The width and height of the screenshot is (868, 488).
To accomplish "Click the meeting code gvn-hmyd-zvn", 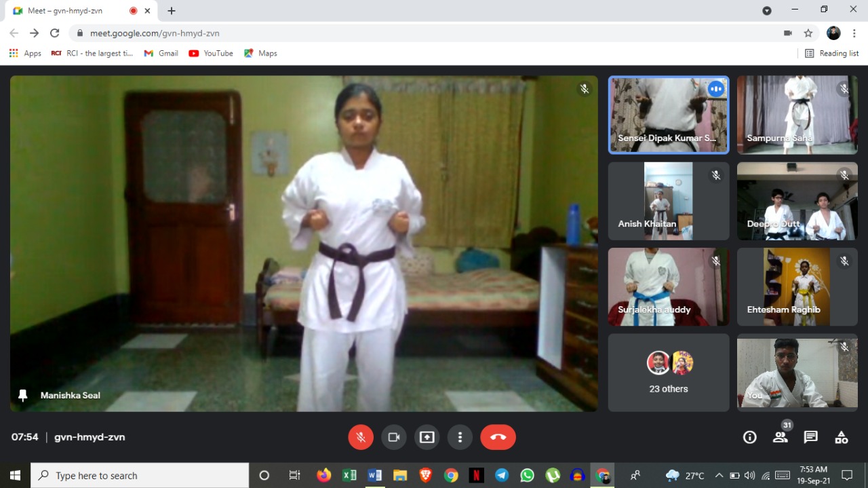I will (90, 437).
